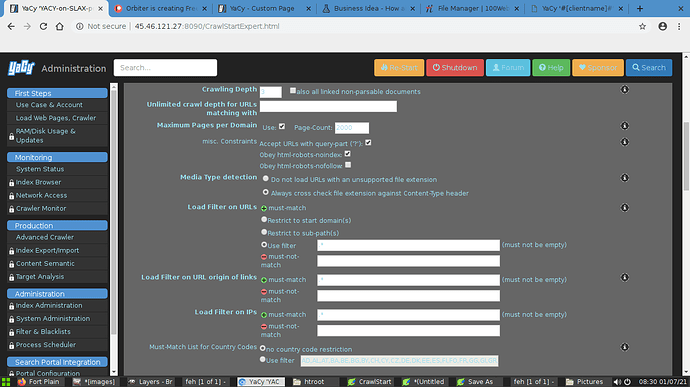
Task: Open the Pictures folder taskbar item
Action: click(x=584, y=382)
